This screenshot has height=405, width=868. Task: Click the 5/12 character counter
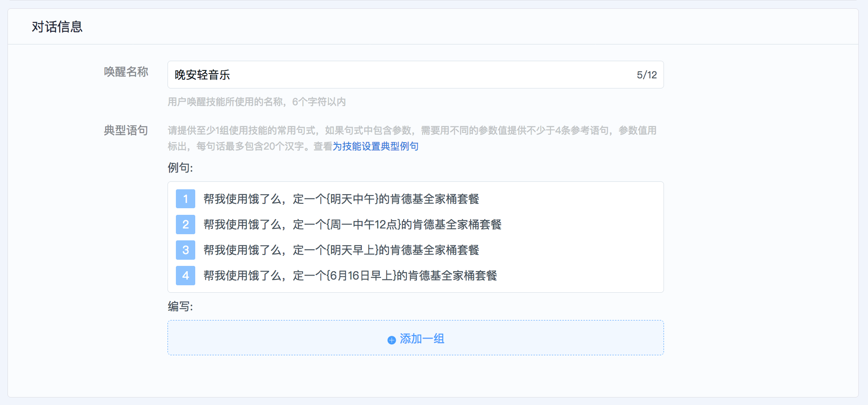coord(646,75)
